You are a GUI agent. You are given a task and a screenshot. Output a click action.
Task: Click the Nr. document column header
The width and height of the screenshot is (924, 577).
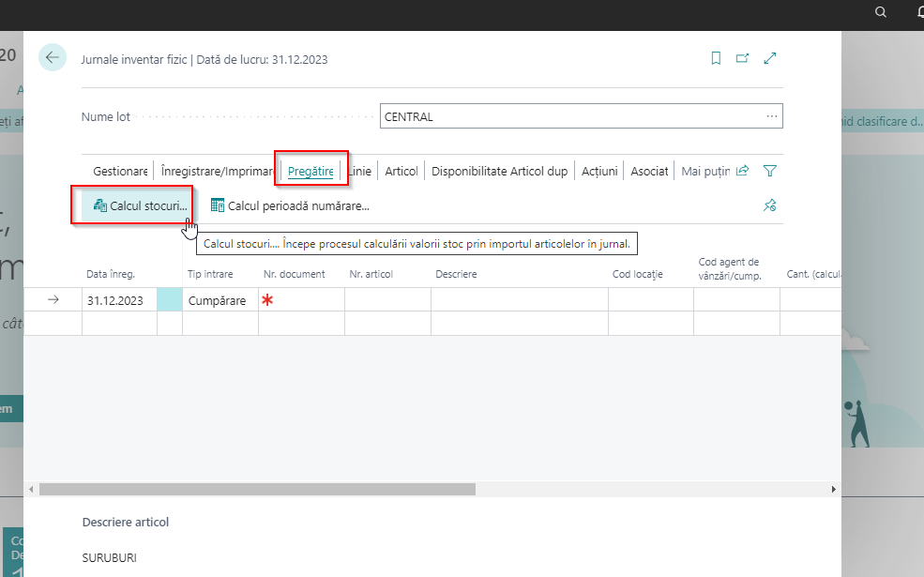tap(294, 274)
